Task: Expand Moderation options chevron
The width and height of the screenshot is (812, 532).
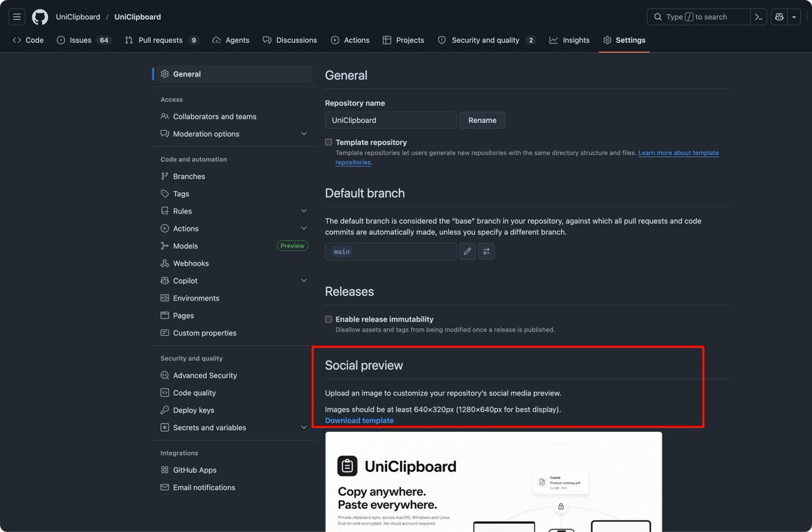Action: coord(304,134)
